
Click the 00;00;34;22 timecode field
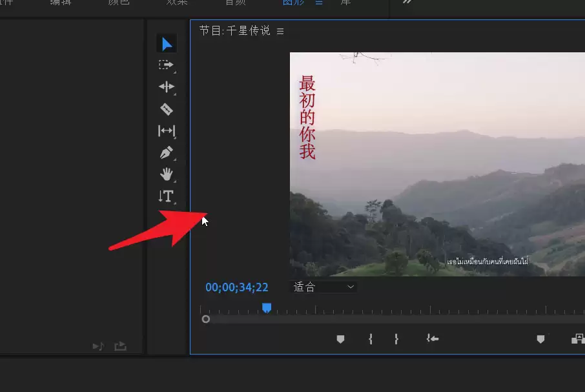(236, 287)
